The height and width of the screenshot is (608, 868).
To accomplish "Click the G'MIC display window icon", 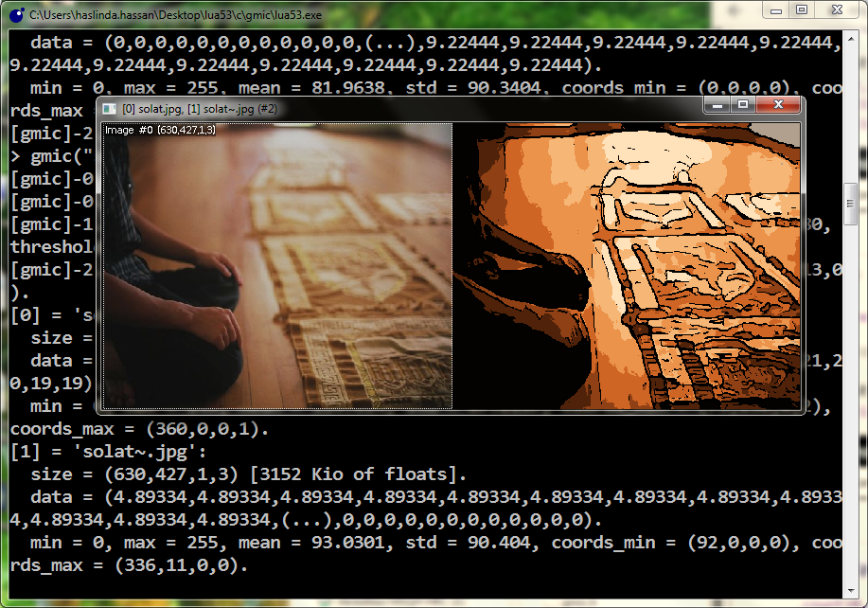I will (110, 109).
